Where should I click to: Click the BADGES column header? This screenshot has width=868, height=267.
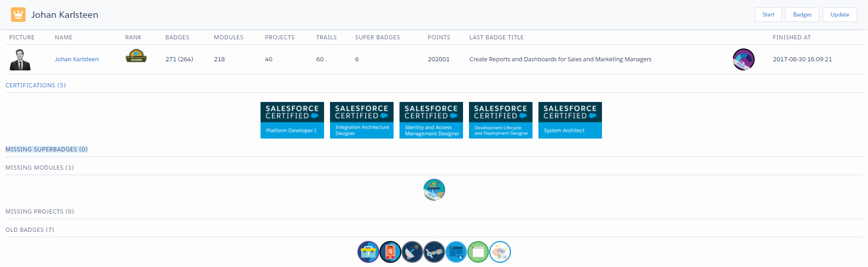pos(177,37)
